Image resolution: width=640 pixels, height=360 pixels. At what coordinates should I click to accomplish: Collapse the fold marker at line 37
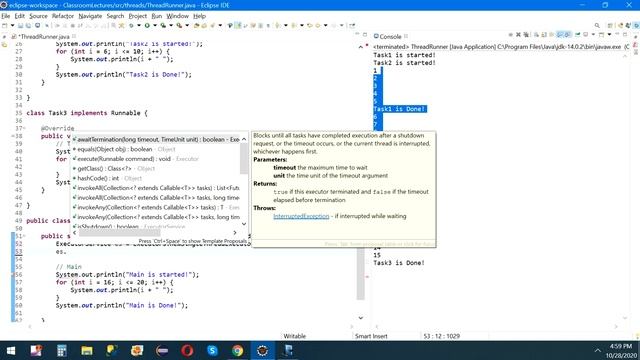(24, 128)
